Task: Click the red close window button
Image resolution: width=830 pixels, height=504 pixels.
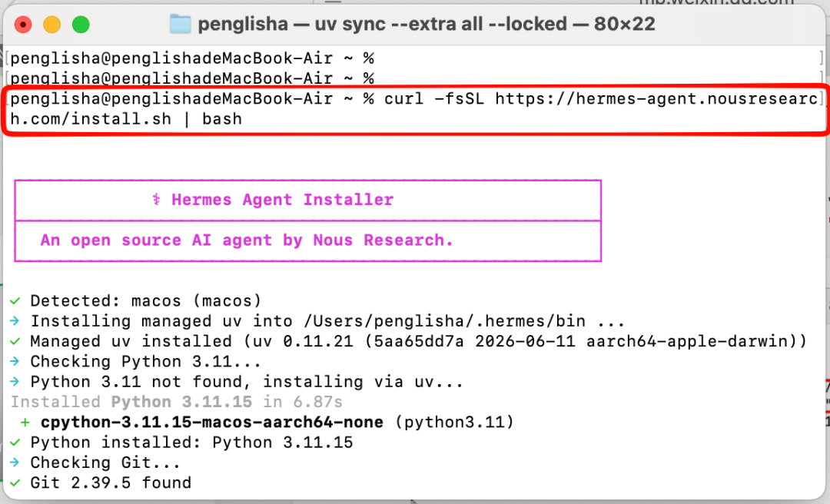Action: [x=23, y=25]
